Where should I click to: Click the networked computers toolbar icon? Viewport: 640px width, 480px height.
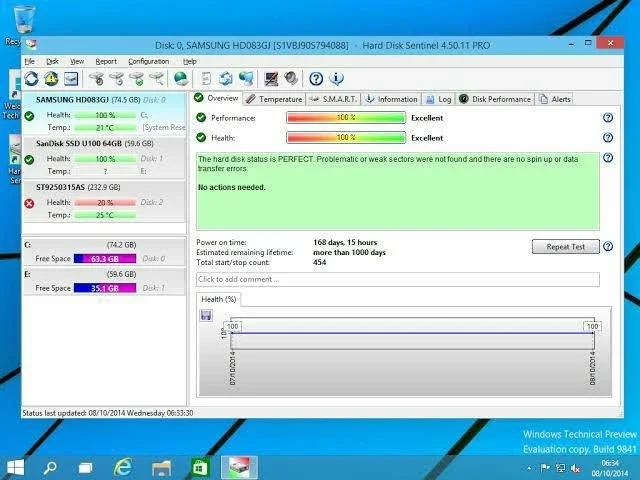coord(246,78)
